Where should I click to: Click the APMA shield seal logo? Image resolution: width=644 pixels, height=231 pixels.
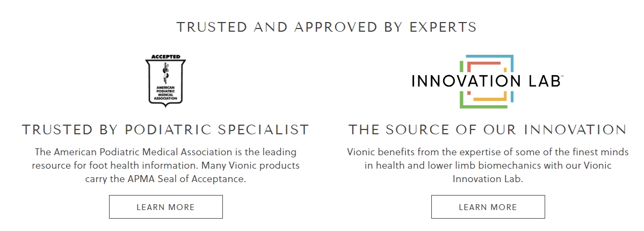click(x=165, y=81)
